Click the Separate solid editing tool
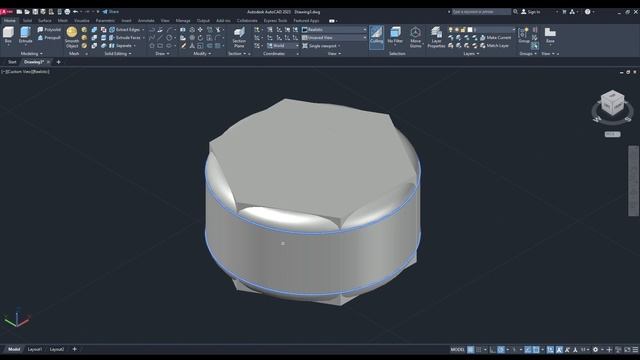 [122, 46]
